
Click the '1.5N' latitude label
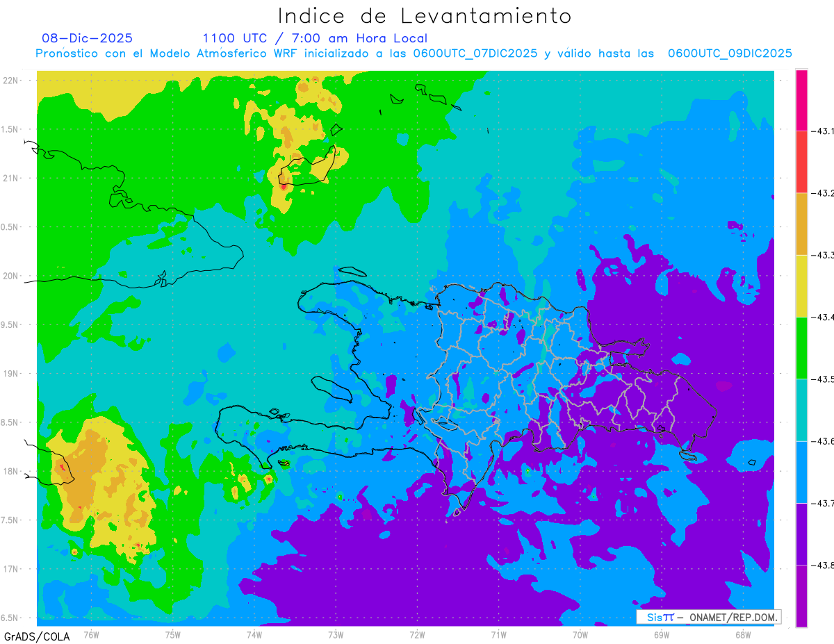pos(10,129)
